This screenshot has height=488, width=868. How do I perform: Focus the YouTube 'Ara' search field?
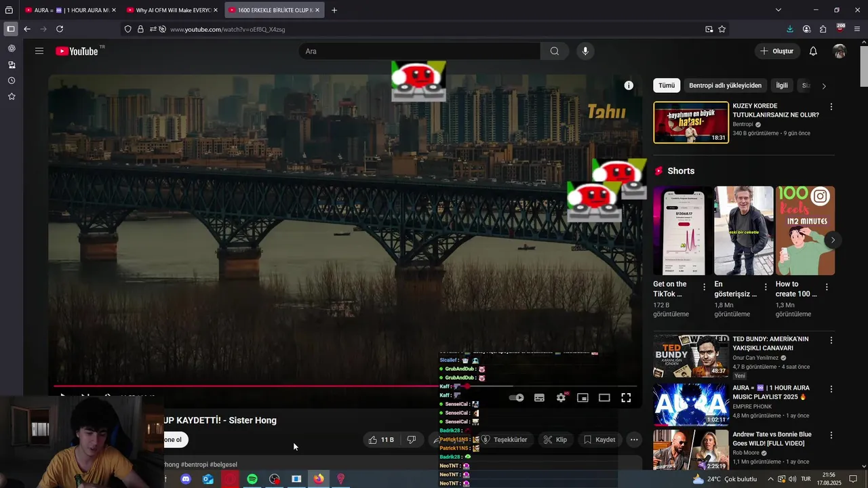(420, 51)
